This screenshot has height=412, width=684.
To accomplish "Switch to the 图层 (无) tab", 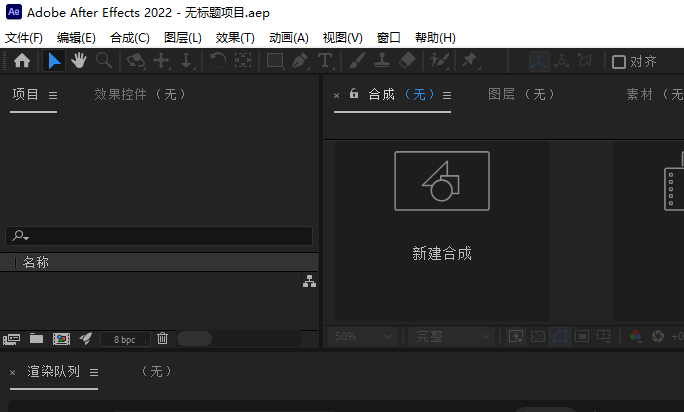I will 521,94.
